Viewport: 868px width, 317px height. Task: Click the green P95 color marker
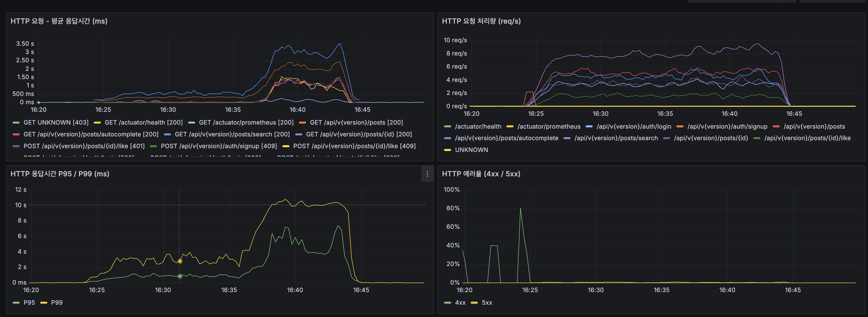tap(16, 302)
